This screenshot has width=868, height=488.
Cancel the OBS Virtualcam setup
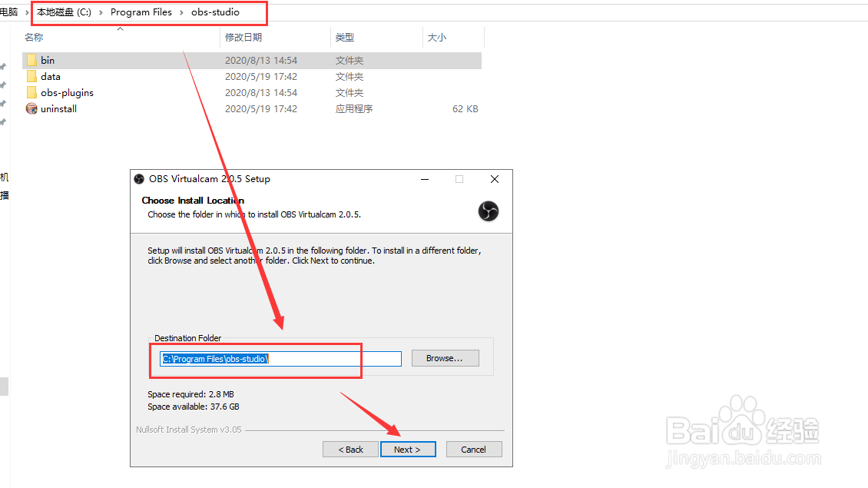(x=474, y=450)
